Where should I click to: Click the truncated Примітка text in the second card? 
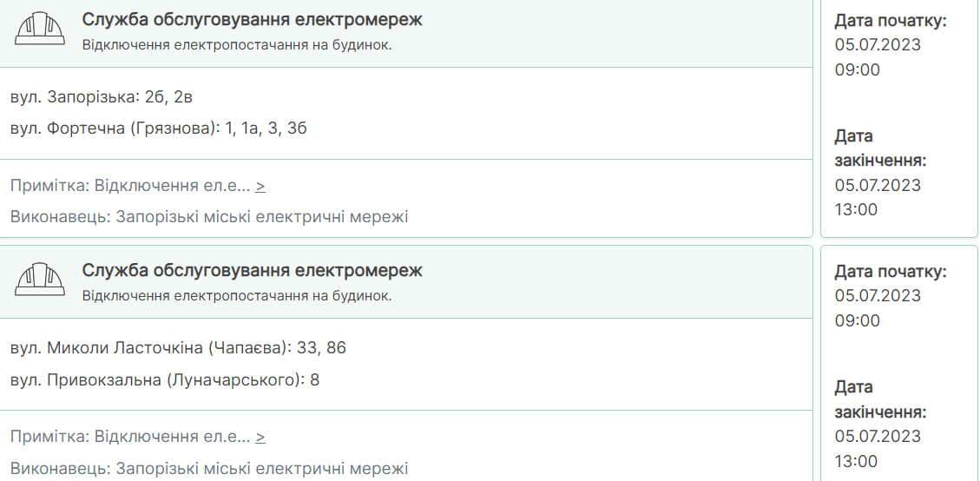(130, 437)
